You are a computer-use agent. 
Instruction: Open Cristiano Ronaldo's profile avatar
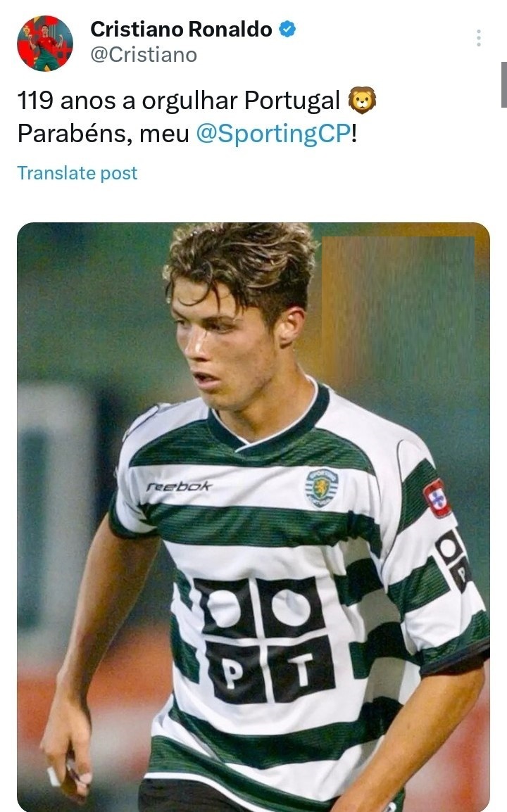(44, 43)
